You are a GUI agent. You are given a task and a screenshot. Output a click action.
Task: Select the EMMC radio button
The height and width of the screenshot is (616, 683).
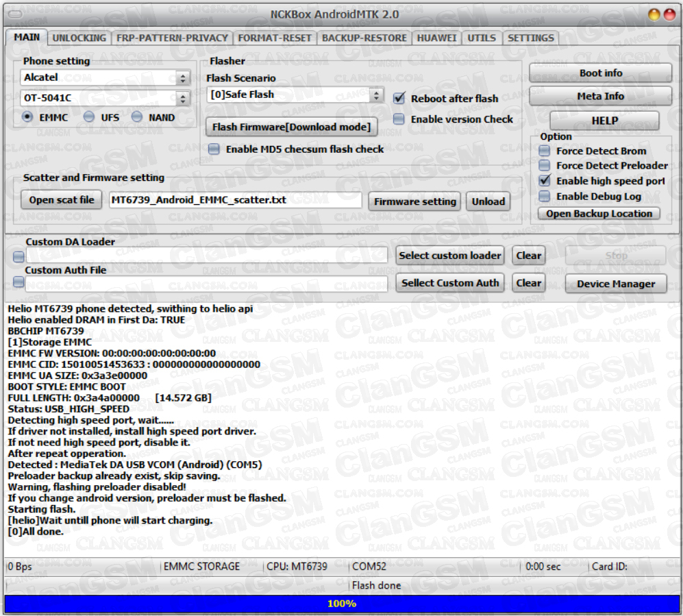tap(27, 116)
